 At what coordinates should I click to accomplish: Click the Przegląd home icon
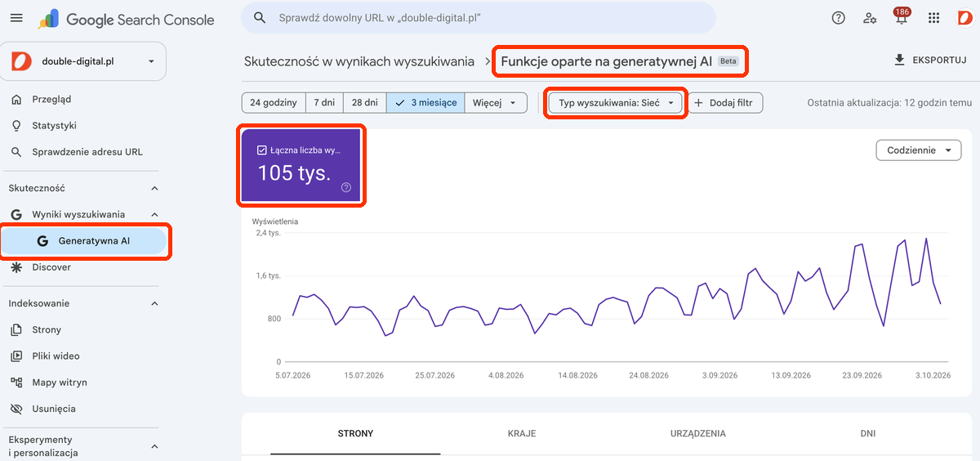[16, 99]
